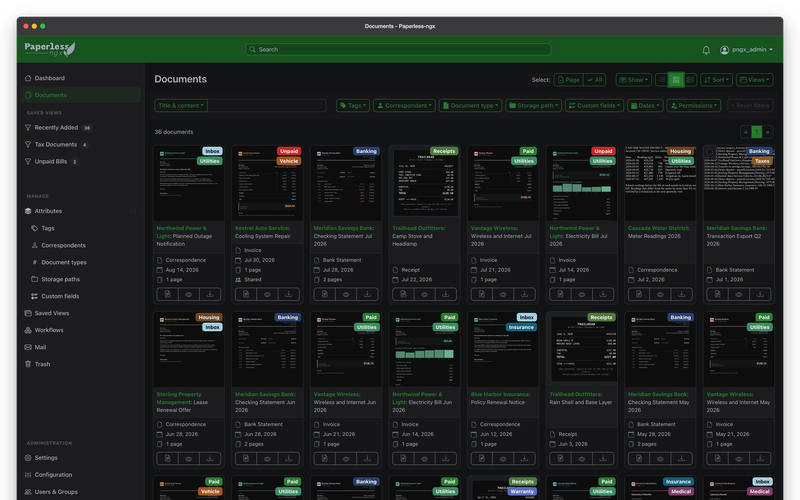The image size is (800, 500).
Task: Download the Planned Outage Notification document
Action: tap(210, 294)
